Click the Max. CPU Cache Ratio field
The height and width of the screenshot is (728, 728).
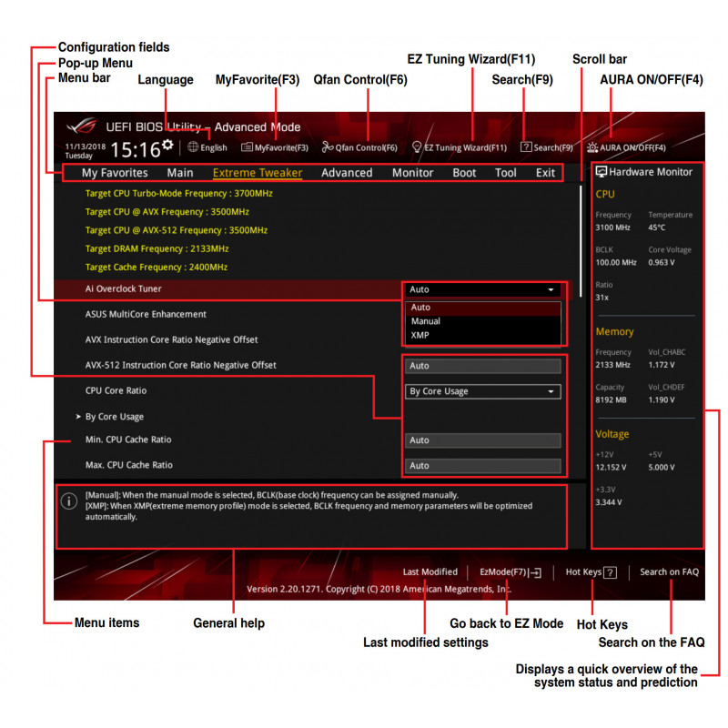(483, 466)
